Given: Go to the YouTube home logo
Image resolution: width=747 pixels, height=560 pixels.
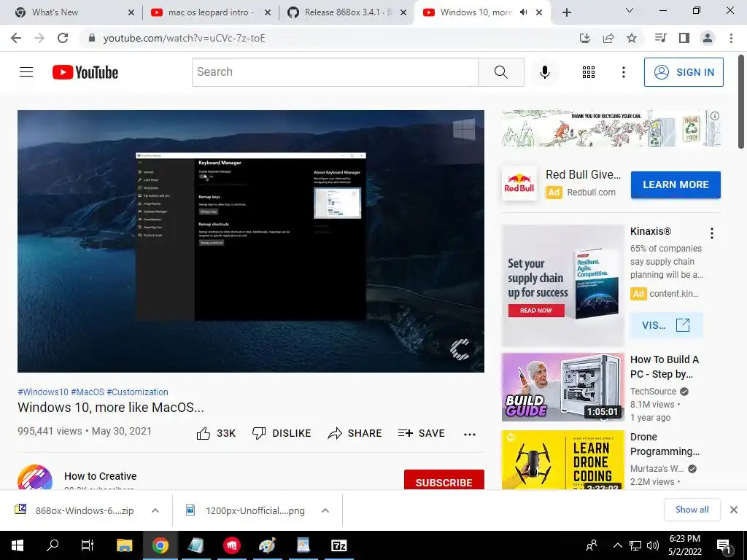Looking at the screenshot, I should point(85,72).
